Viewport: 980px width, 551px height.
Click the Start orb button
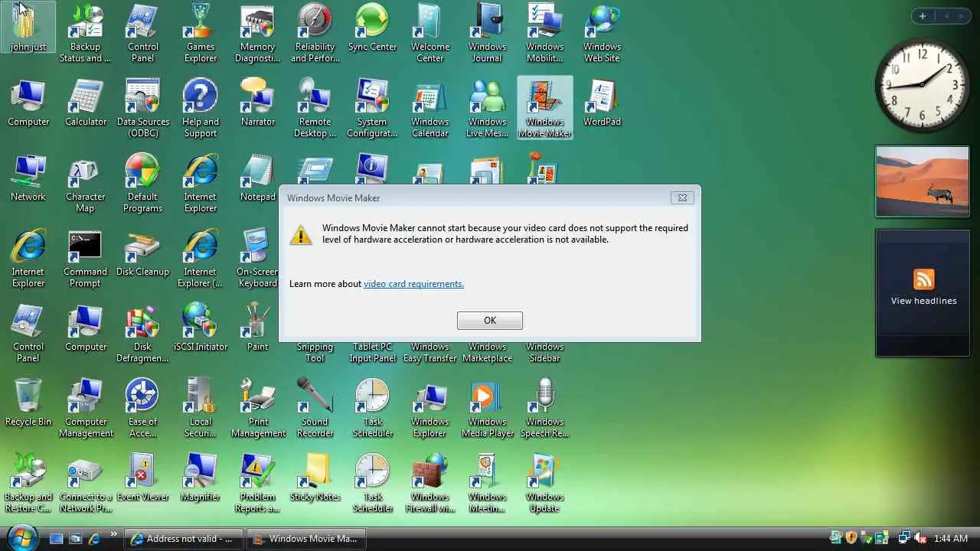click(x=21, y=537)
